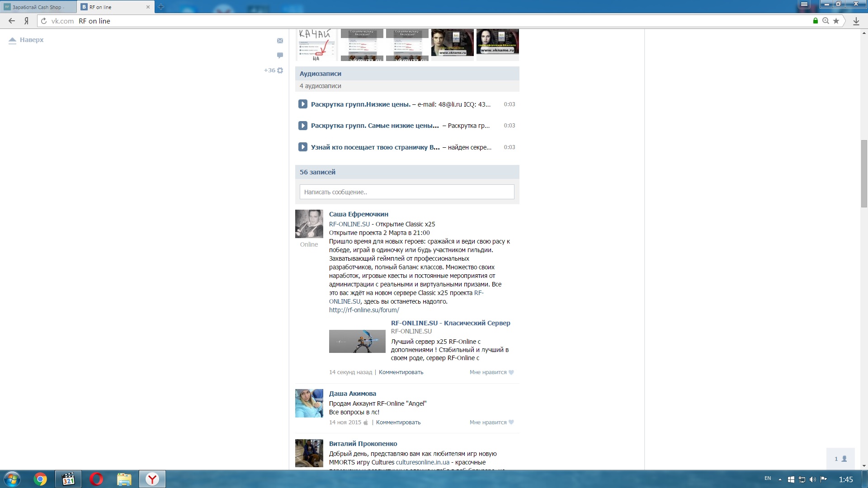Open browser downloads arrow icon
The width and height of the screenshot is (868, 488).
pos(856,21)
